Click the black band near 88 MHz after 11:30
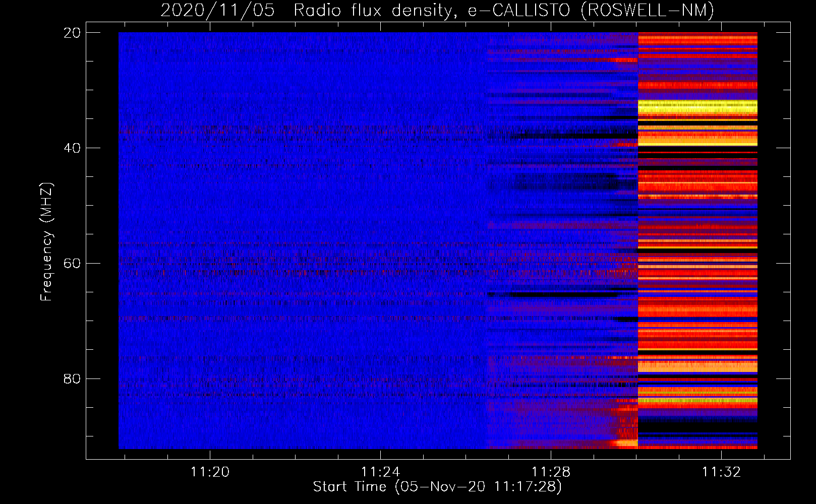Image resolution: width=816 pixels, height=504 pixels. 697,427
